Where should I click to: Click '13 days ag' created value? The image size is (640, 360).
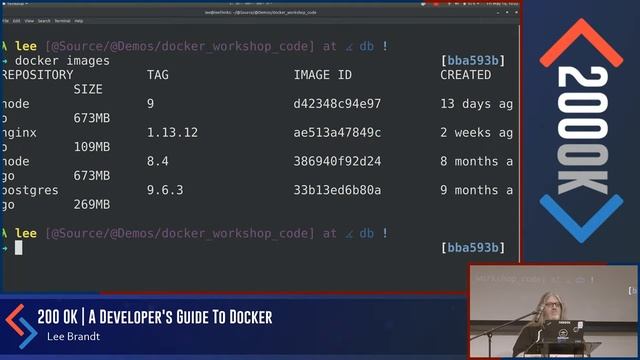476,104
